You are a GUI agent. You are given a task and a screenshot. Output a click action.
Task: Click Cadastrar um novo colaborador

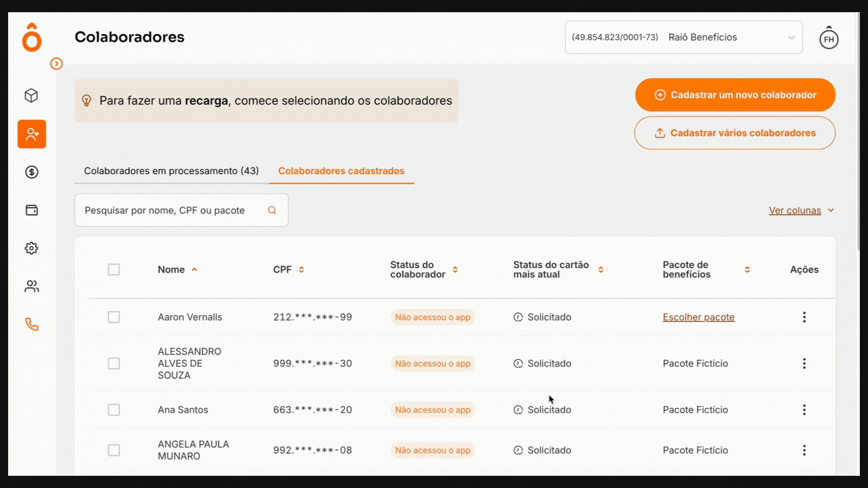pyautogui.click(x=735, y=94)
